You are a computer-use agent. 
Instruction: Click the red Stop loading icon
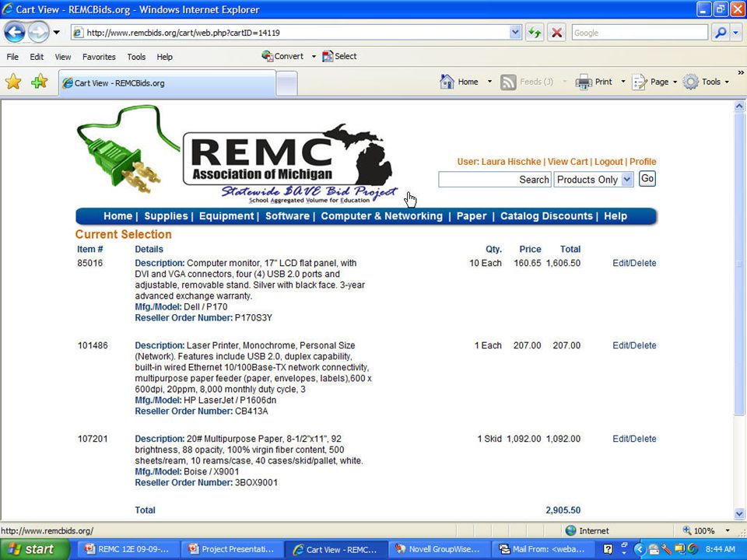click(x=556, y=33)
